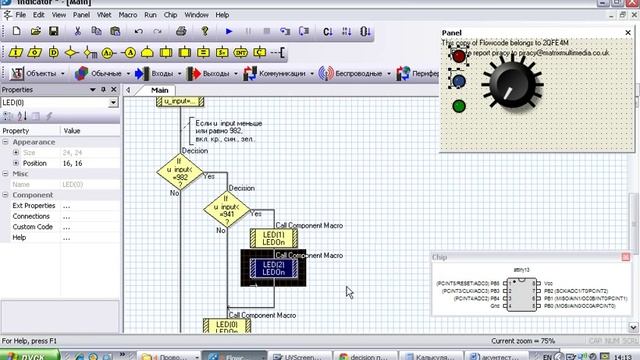640x360 pixels.
Task: Open the Chip menu
Action: [170, 15]
